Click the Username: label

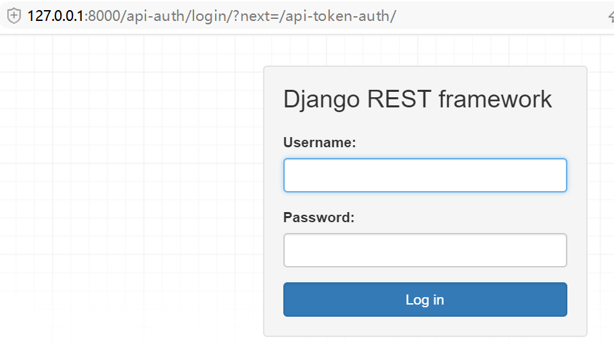(320, 142)
